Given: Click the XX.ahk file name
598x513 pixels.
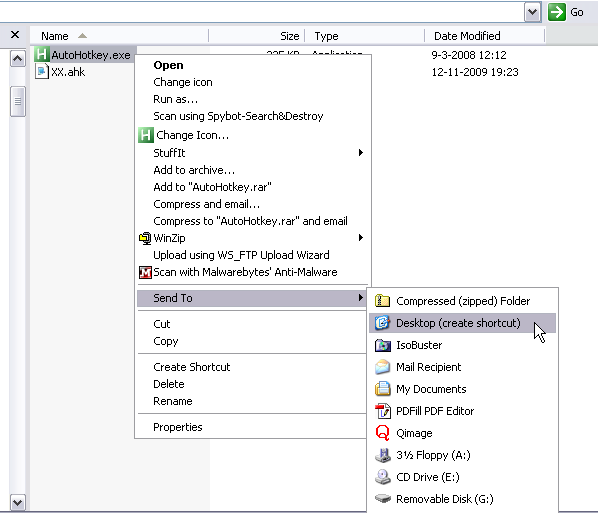Looking at the screenshot, I should pos(68,72).
